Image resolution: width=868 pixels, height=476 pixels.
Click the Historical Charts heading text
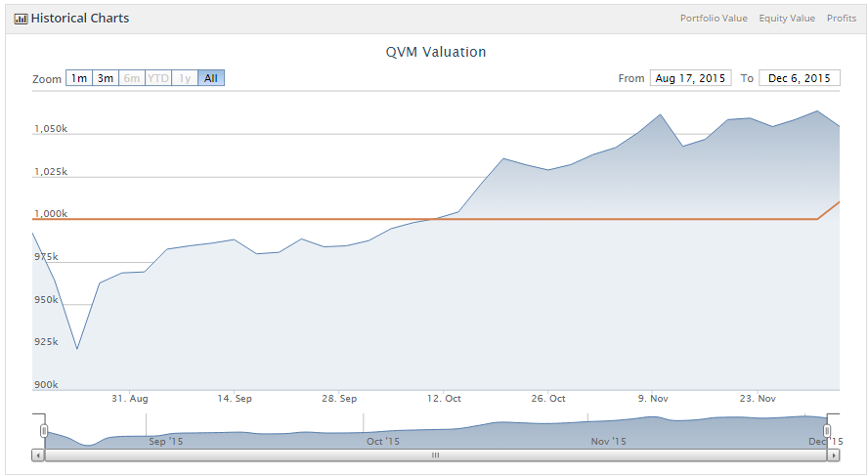80,19
